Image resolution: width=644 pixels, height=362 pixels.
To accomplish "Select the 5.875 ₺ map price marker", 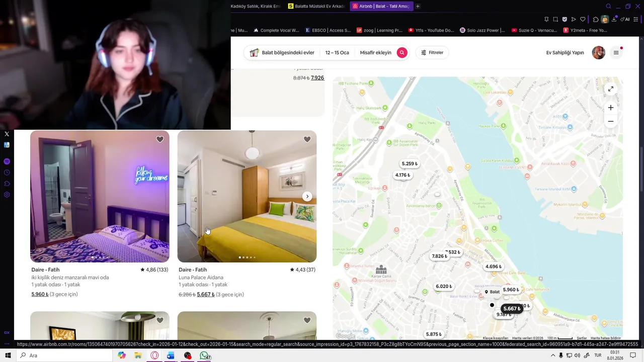I will [x=434, y=334].
